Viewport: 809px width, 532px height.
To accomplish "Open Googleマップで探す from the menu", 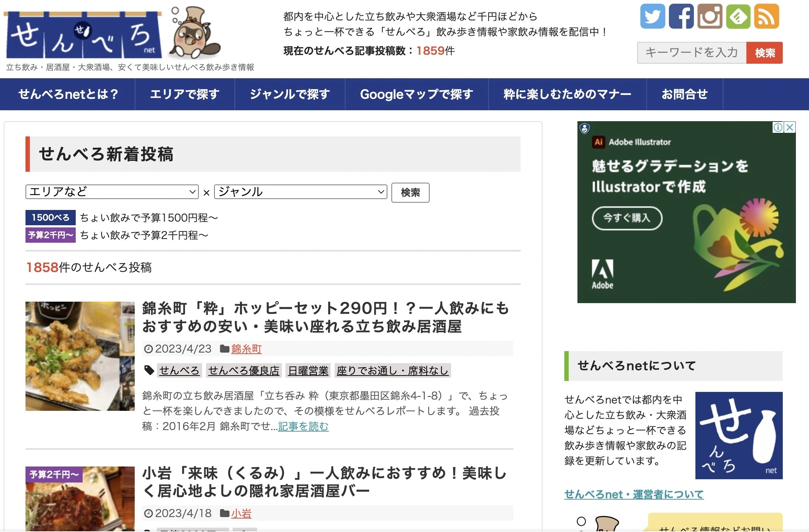I will tap(416, 94).
